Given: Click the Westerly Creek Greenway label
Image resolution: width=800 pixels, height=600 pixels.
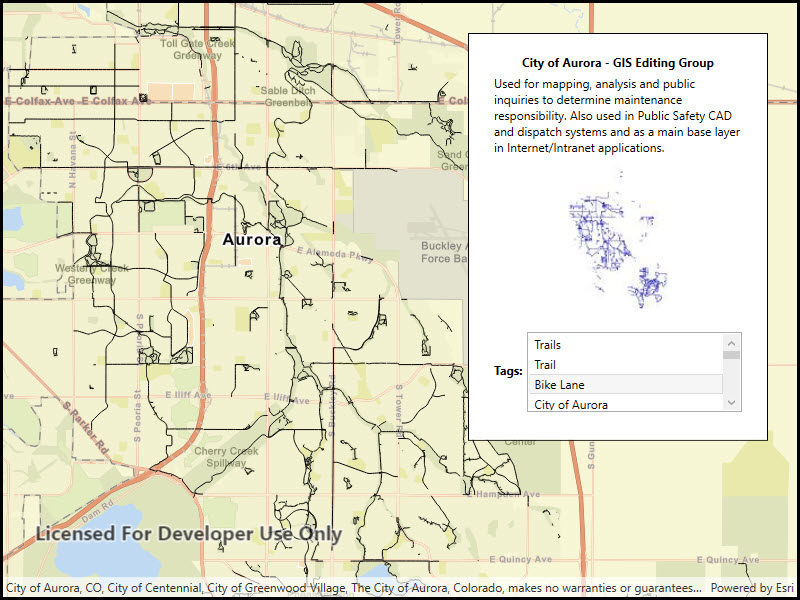Looking at the screenshot, I should [x=92, y=274].
